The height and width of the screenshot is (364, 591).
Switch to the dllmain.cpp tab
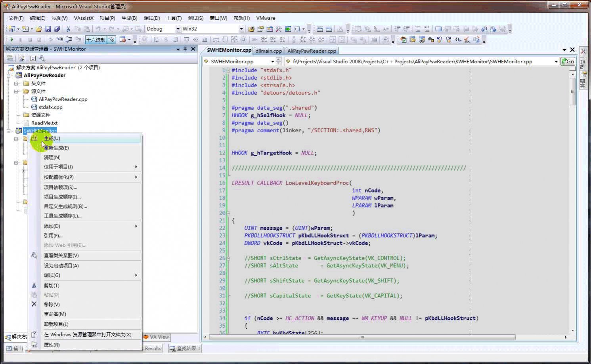[268, 51]
